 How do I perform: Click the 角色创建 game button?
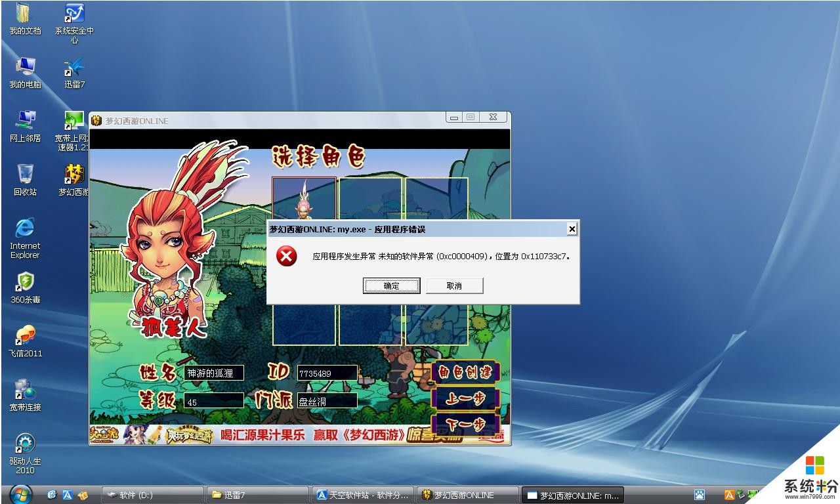tap(466, 373)
